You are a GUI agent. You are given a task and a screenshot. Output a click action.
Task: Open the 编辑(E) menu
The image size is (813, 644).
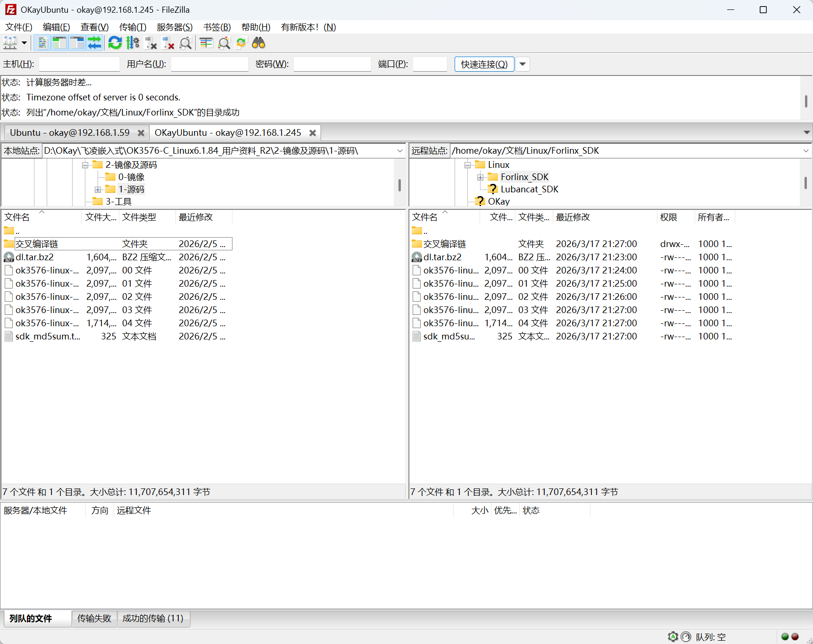57,27
